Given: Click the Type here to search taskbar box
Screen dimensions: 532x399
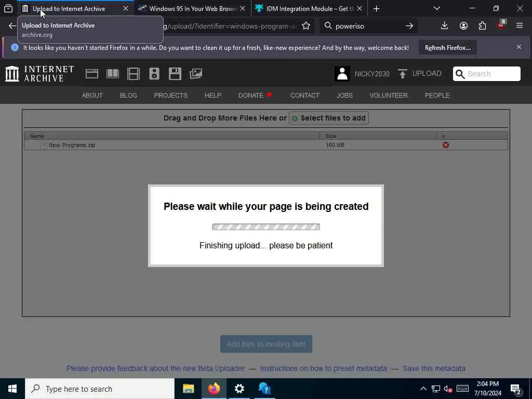Looking at the screenshot, I should click(x=100, y=389).
